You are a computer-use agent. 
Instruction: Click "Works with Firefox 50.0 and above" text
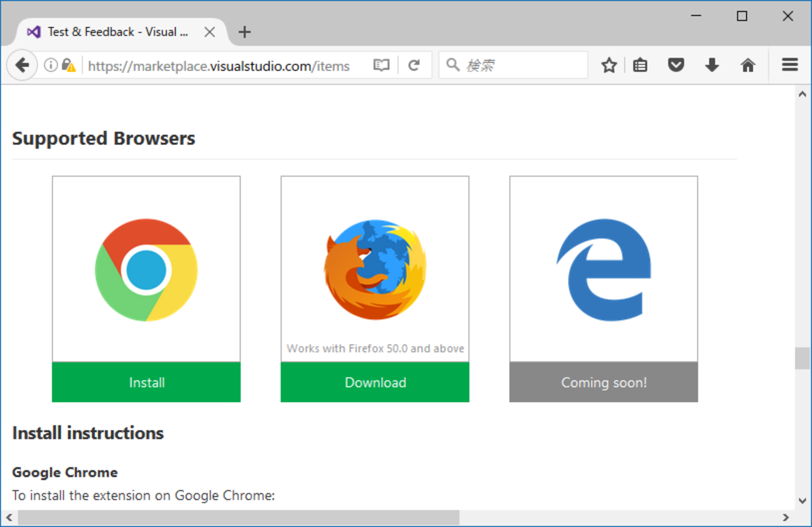click(375, 348)
